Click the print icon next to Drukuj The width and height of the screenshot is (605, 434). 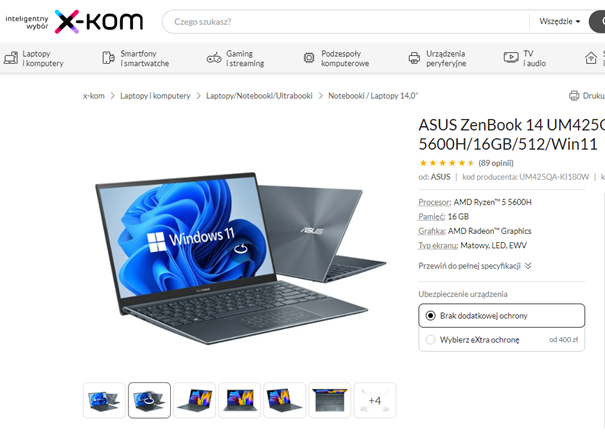tap(574, 95)
